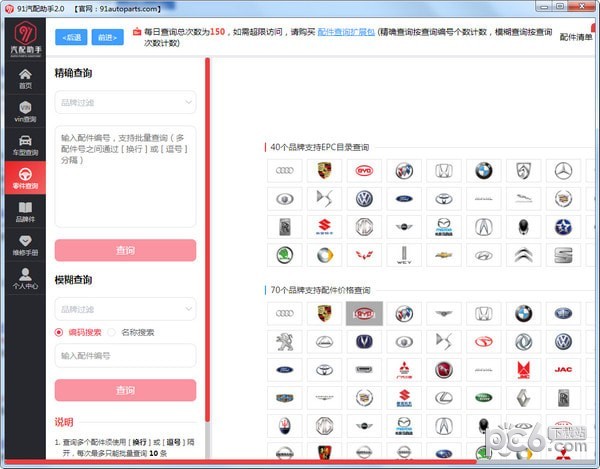Image resolution: width=600 pixels, height=469 pixels.
Task: Select Land Rover logo in price list
Action: 484,398
